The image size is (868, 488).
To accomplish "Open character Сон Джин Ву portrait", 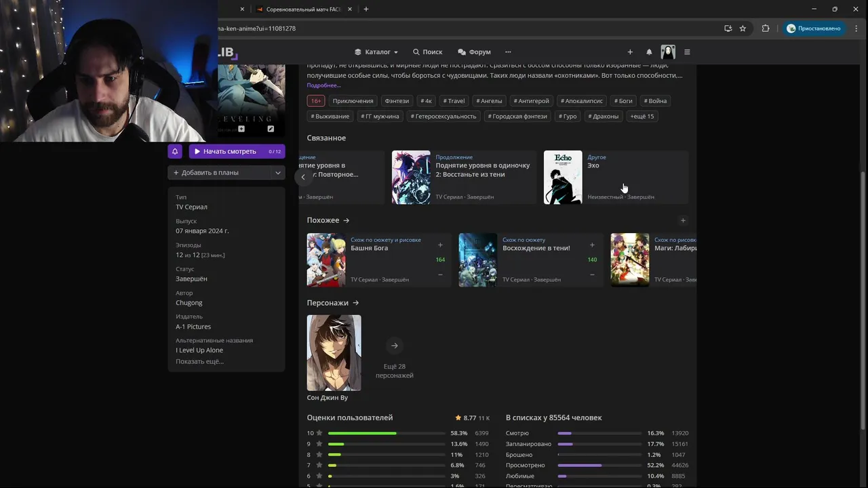I will click(x=334, y=352).
